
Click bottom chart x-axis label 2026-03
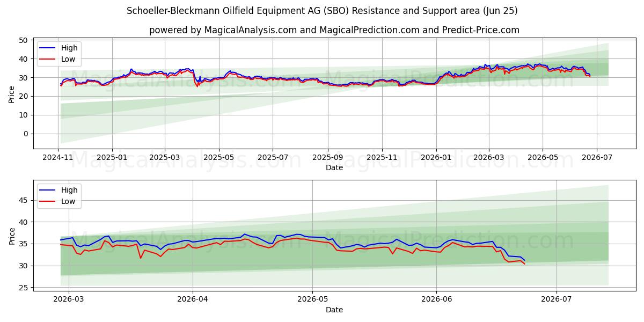[x=69, y=301]
